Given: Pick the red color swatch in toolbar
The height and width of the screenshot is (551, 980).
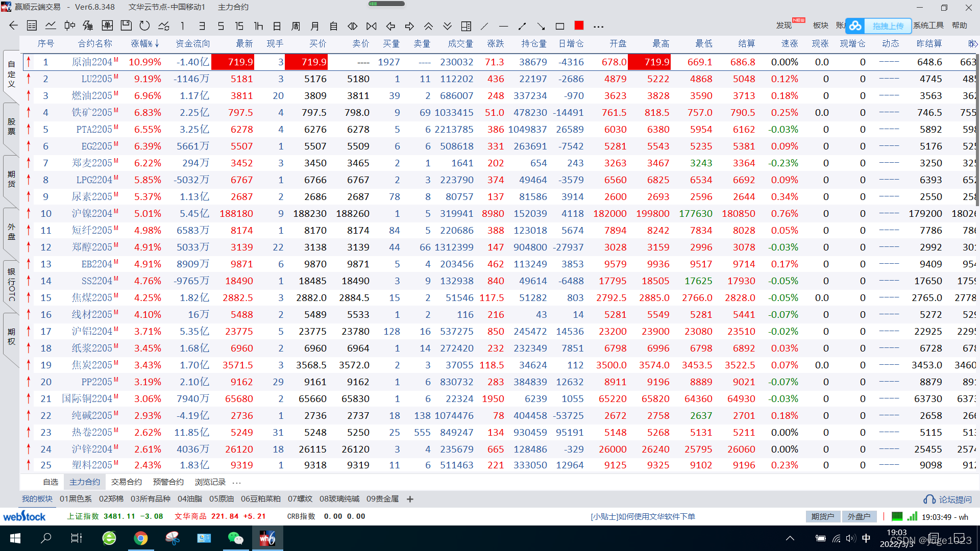Looking at the screenshot, I should point(579,25).
